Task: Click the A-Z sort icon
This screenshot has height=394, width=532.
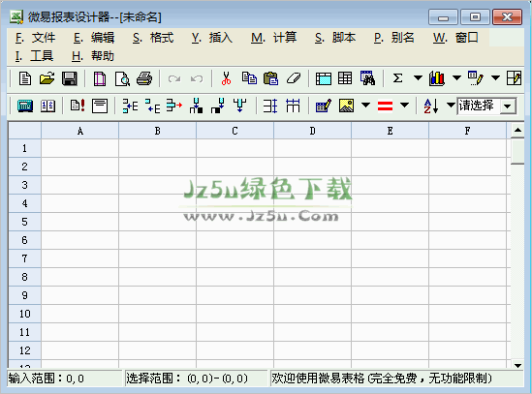Action: [x=431, y=106]
